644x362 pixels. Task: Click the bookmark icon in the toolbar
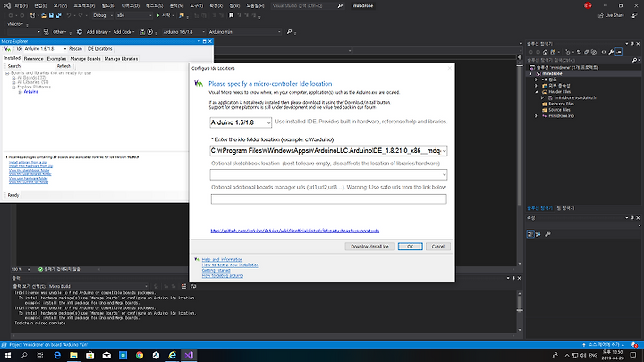point(232,15)
